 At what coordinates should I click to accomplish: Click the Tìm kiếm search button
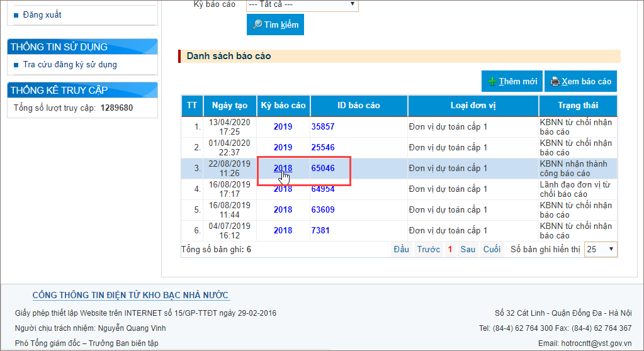[x=275, y=25]
